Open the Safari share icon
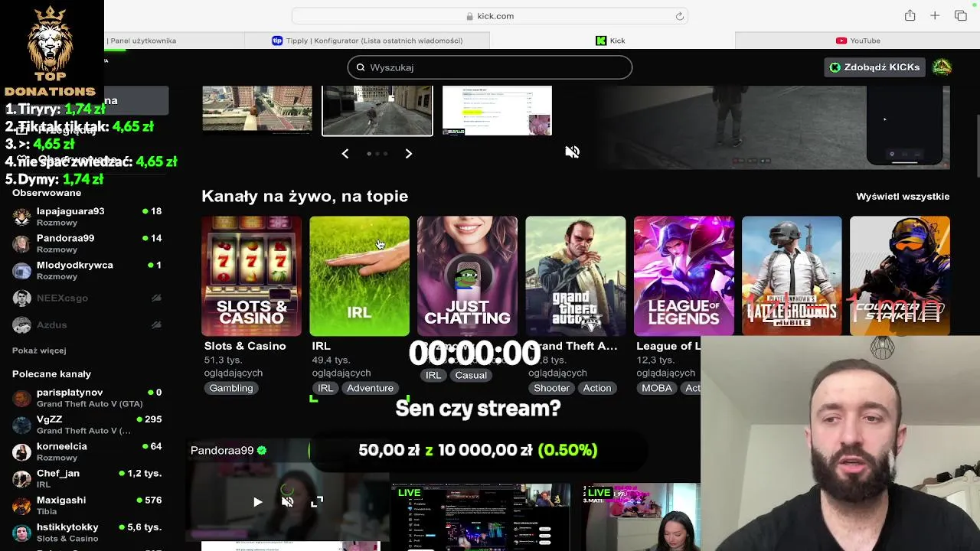 (x=910, y=15)
